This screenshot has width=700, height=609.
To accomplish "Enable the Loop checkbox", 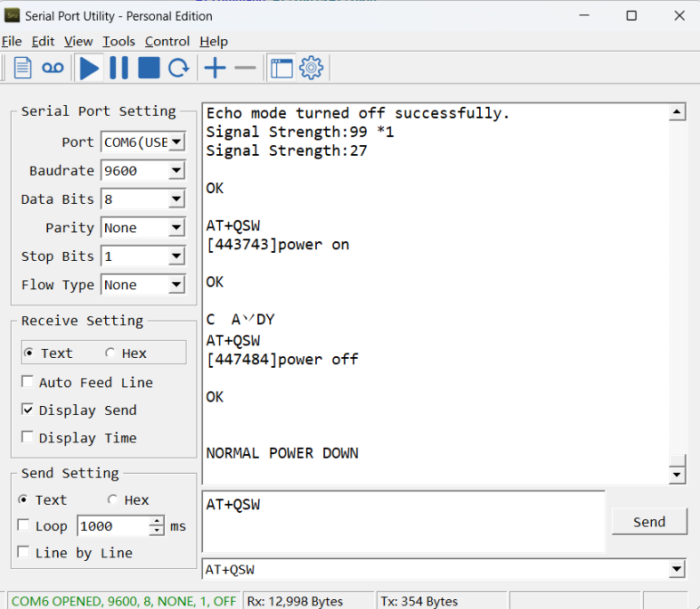I will point(23,525).
